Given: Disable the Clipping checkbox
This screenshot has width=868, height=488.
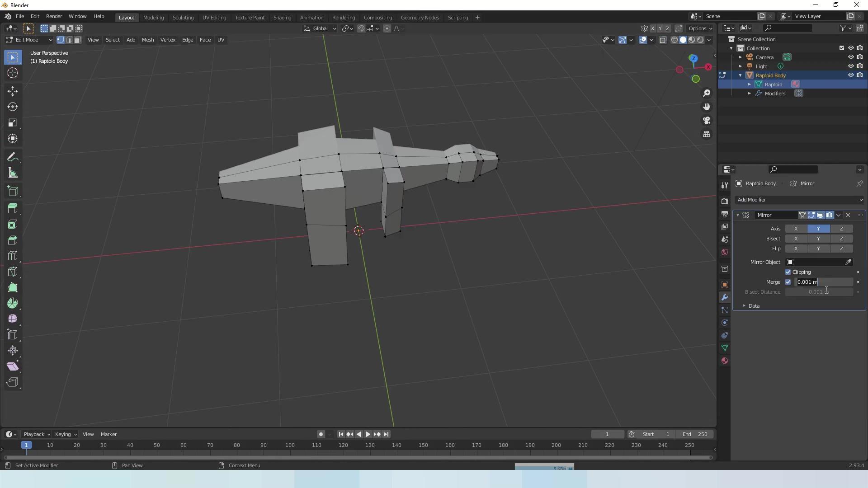Looking at the screenshot, I should point(788,272).
